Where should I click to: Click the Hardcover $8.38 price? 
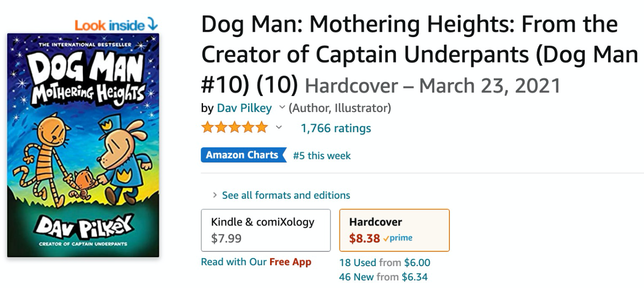tap(364, 238)
